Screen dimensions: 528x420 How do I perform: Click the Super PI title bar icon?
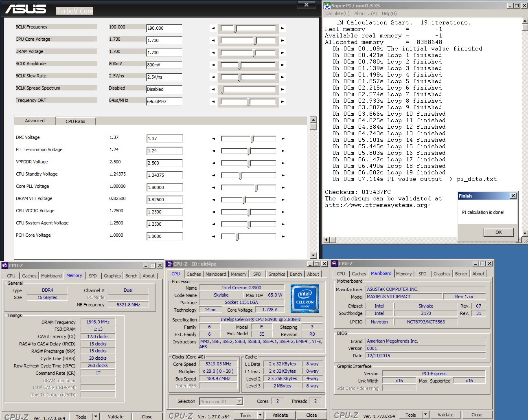(327, 6)
